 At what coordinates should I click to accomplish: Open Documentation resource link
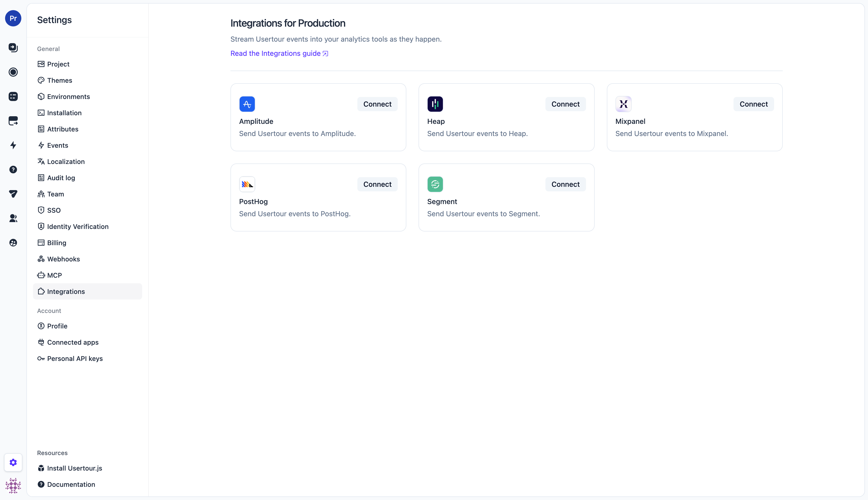click(87, 485)
